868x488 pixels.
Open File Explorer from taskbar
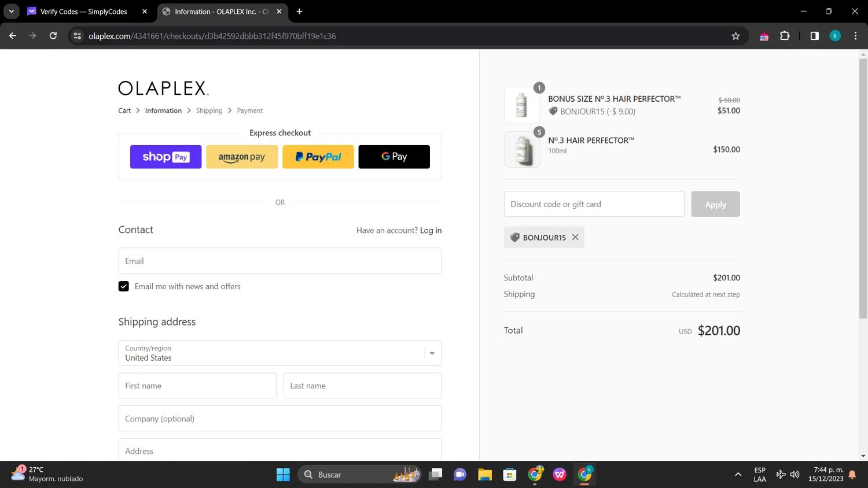tap(485, 475)
